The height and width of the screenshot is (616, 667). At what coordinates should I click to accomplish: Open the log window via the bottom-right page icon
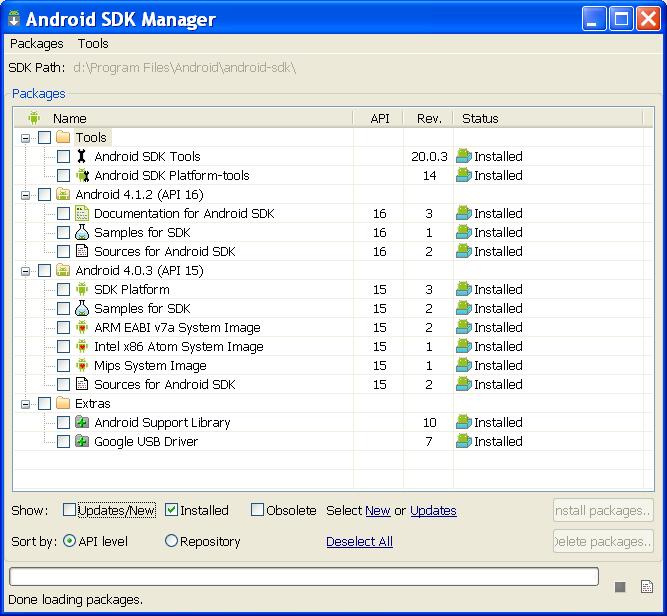[x=647, y=587]
